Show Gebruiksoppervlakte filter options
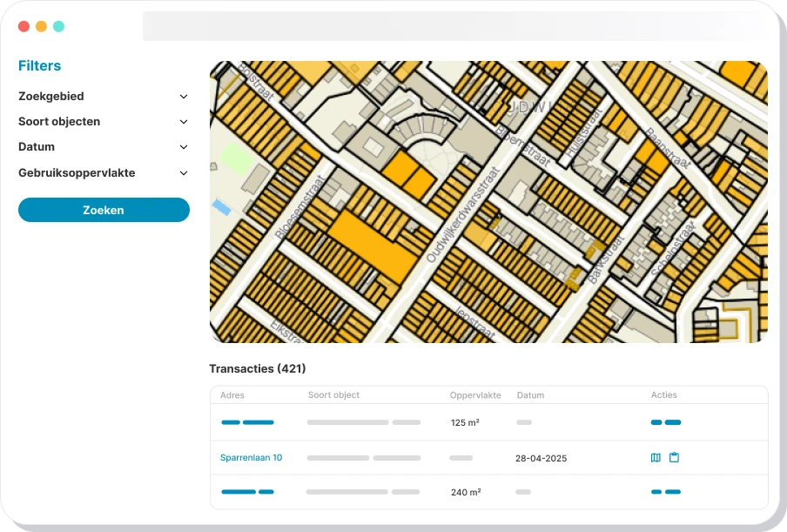The height and width of the screenshot is (532, 787). click(x=103, y=173)
